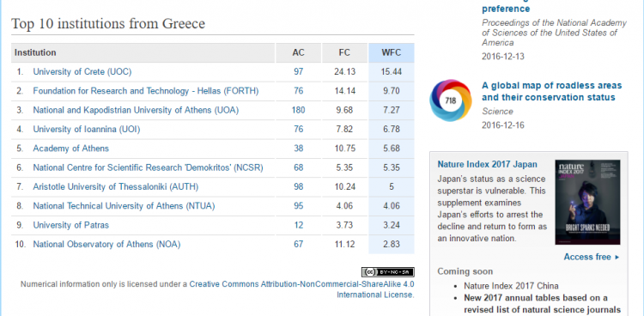Open University of Crete (UOC) link
Screen dimensions: 644x316
82,71
